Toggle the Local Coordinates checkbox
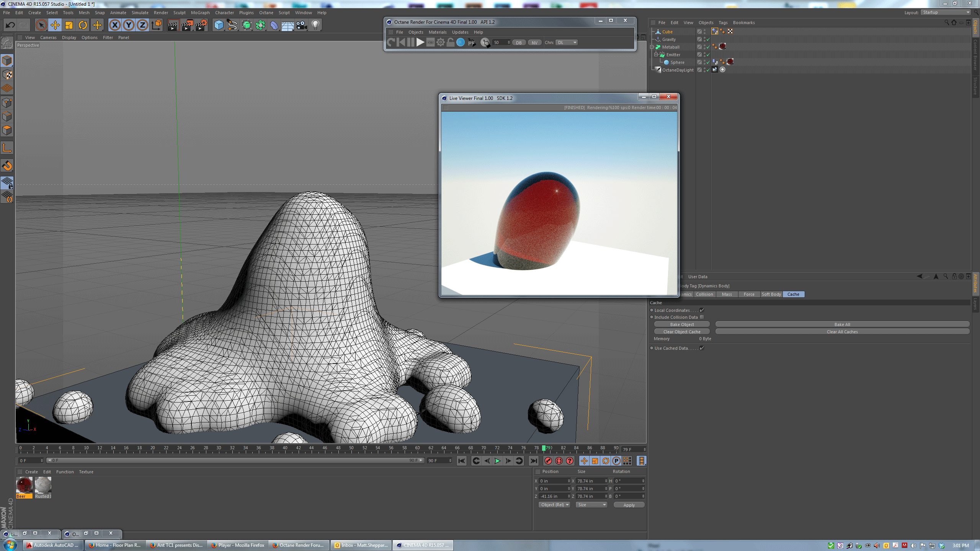 point(702,310)
